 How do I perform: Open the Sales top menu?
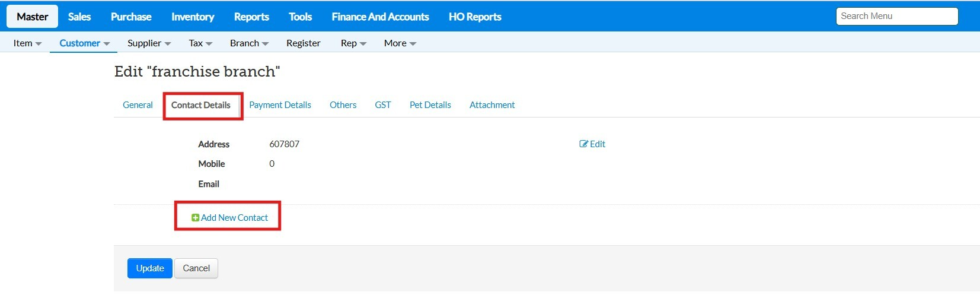click(79, 17)
